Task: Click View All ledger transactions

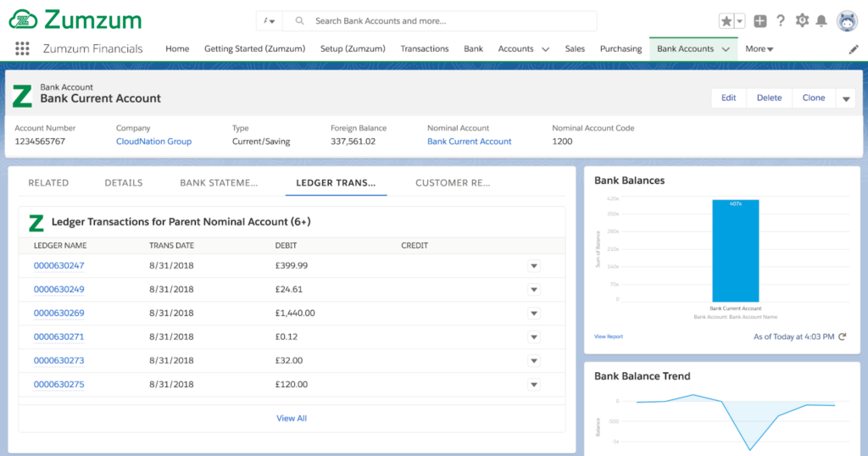Action: pos(292,419)
